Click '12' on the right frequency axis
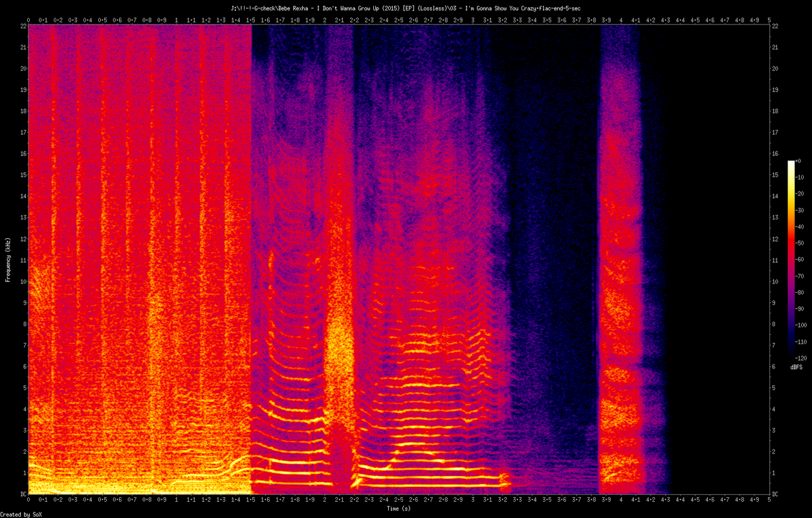The width and height of the screenshot is (812, 518). pyautogui.click(x=775, y=239)
